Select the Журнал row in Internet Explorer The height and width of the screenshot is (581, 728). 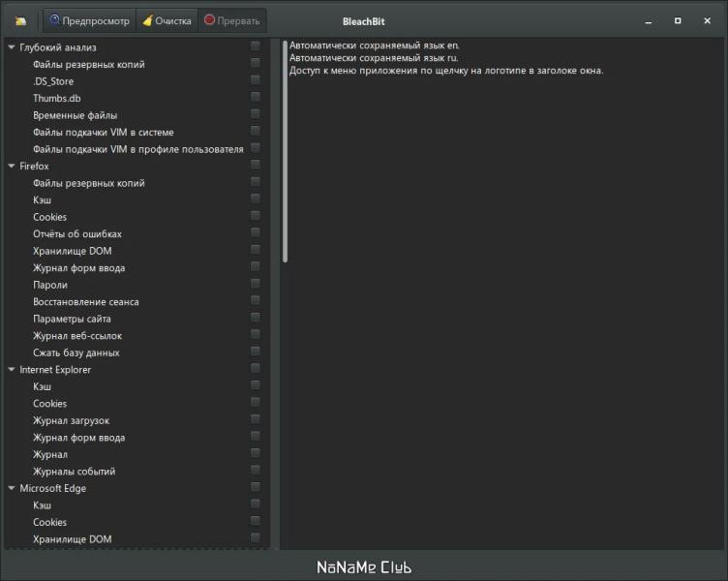coord(50,454)
